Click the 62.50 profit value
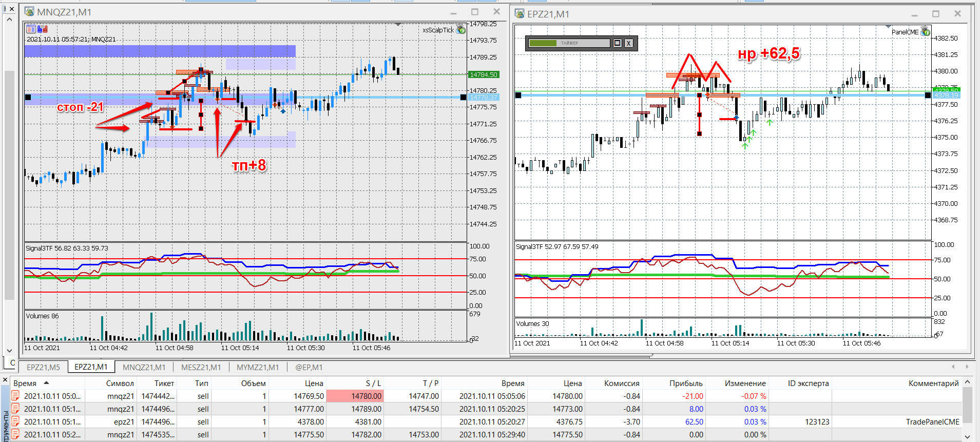Image resolution: width=980 pixels, height=442 pixels. (695, 421)
